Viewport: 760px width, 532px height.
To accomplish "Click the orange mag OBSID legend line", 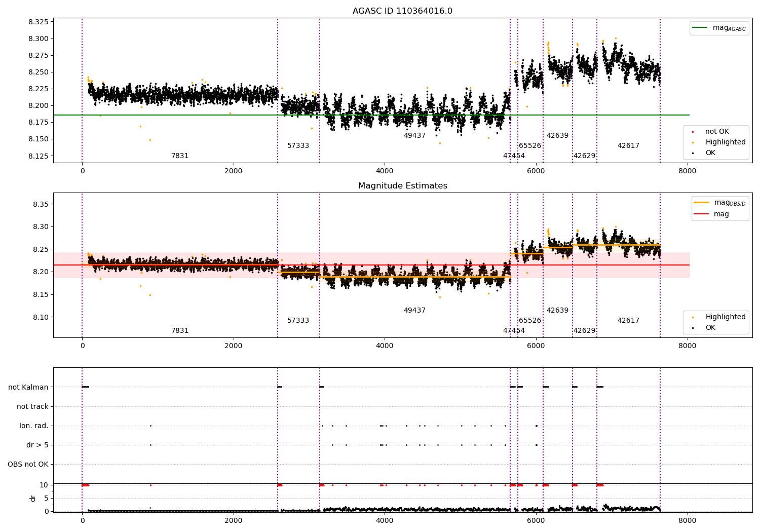I will [x=702, y=202].
